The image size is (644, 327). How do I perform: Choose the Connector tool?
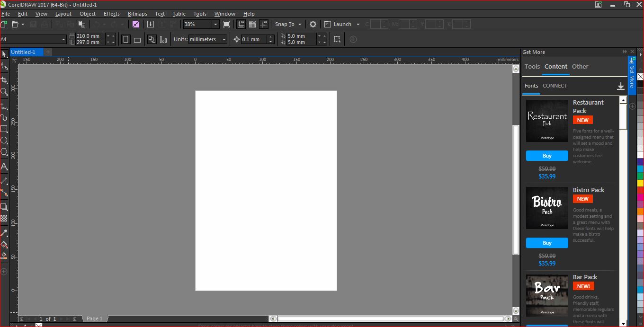(4, 193)
